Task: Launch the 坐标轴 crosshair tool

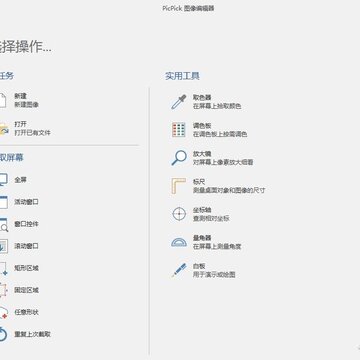Action: 200,214
